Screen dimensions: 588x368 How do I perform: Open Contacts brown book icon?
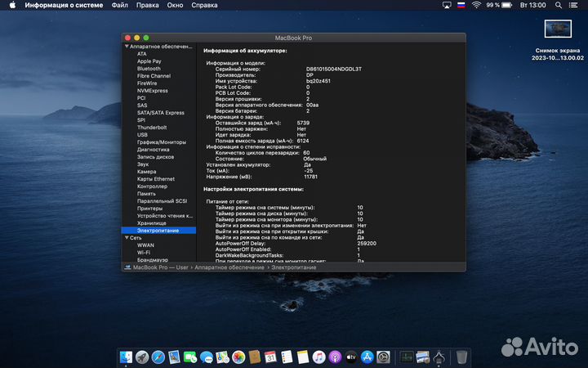coord(255,357)
